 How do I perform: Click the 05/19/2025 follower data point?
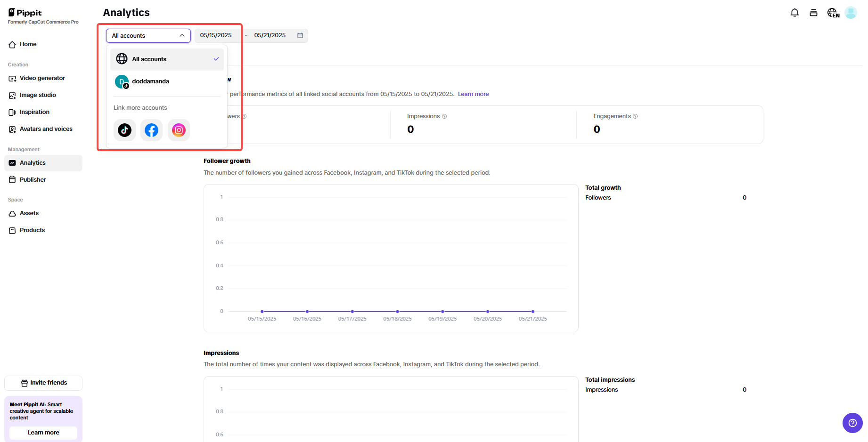(442, 312)
